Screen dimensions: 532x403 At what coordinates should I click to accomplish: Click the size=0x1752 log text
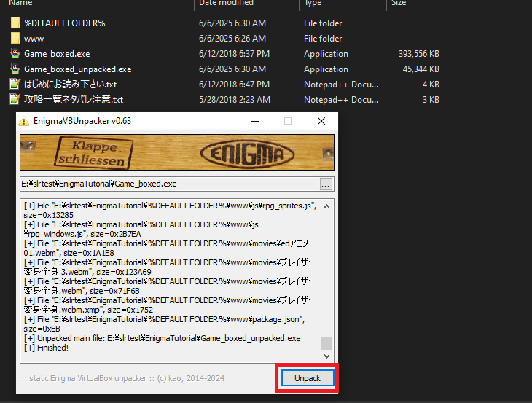130,310
